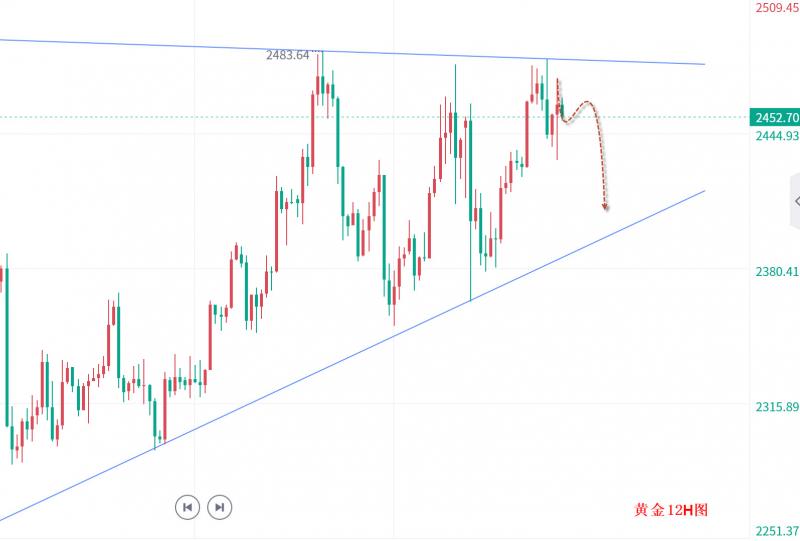This screenshot has height=541, width=800.
Task: Click the red 黄金12H图 chart label
Action: [671, 509]
